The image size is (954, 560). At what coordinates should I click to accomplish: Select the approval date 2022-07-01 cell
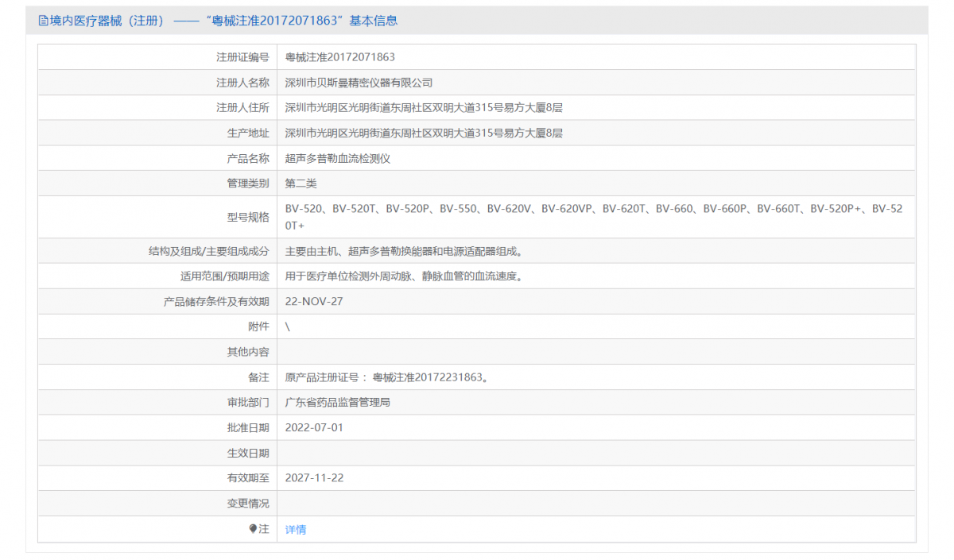[x=313, y=427]
